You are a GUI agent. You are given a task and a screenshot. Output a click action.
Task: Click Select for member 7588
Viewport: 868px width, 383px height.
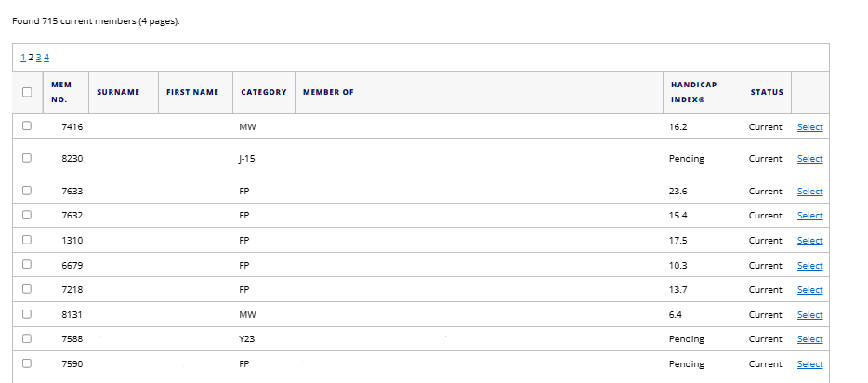pyautogui.click(x=809, y=339)
